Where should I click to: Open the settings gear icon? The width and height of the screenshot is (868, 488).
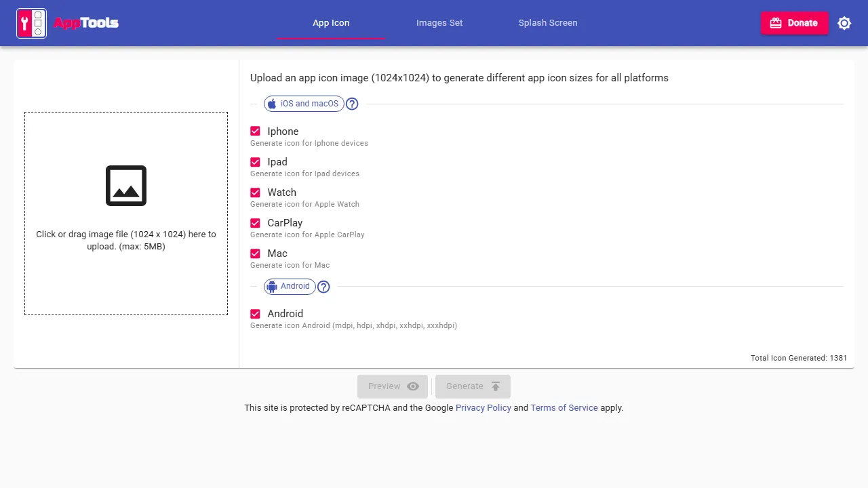[844, 22]
